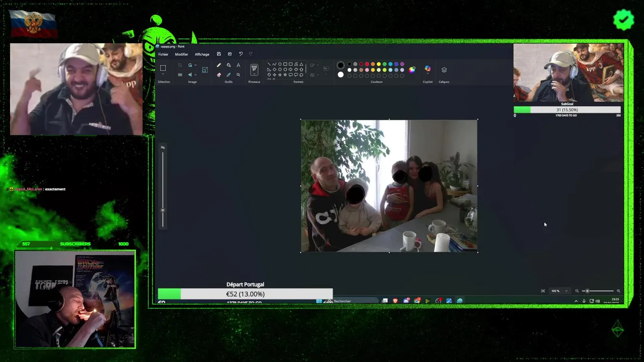Screen dimensions: 644x362
Task: Open Google Chrome from the taskbar
Action: (417, 301)
